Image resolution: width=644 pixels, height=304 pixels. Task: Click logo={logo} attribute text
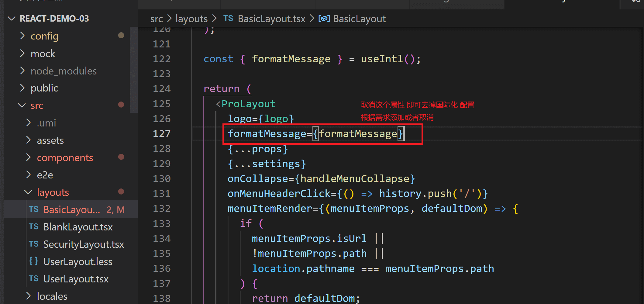click(x=261, y=119)
